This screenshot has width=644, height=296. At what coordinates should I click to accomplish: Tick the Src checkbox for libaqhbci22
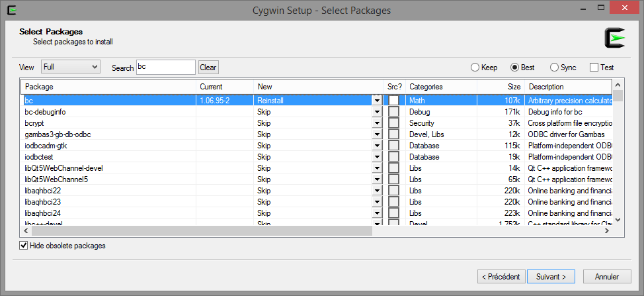point(393,191)
